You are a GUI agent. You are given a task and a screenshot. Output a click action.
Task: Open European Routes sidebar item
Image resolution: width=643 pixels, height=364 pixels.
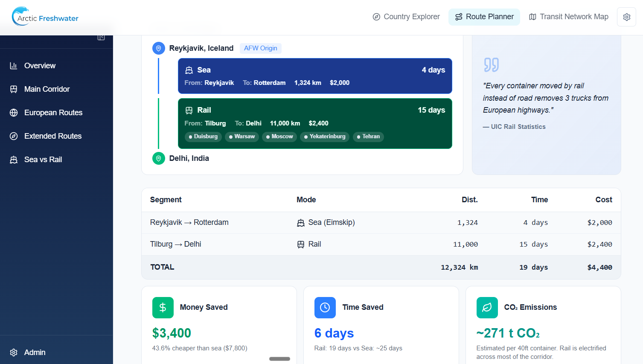(x=53, y=113)
